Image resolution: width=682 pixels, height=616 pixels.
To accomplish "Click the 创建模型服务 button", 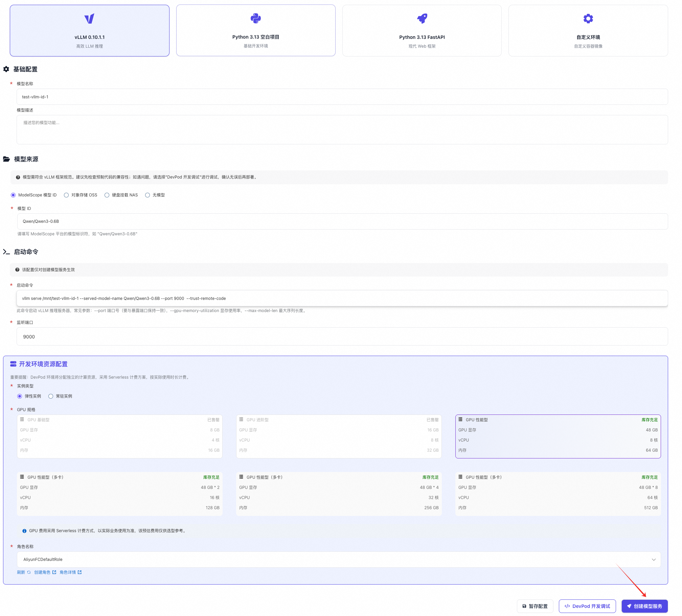I will coord(644,606).
